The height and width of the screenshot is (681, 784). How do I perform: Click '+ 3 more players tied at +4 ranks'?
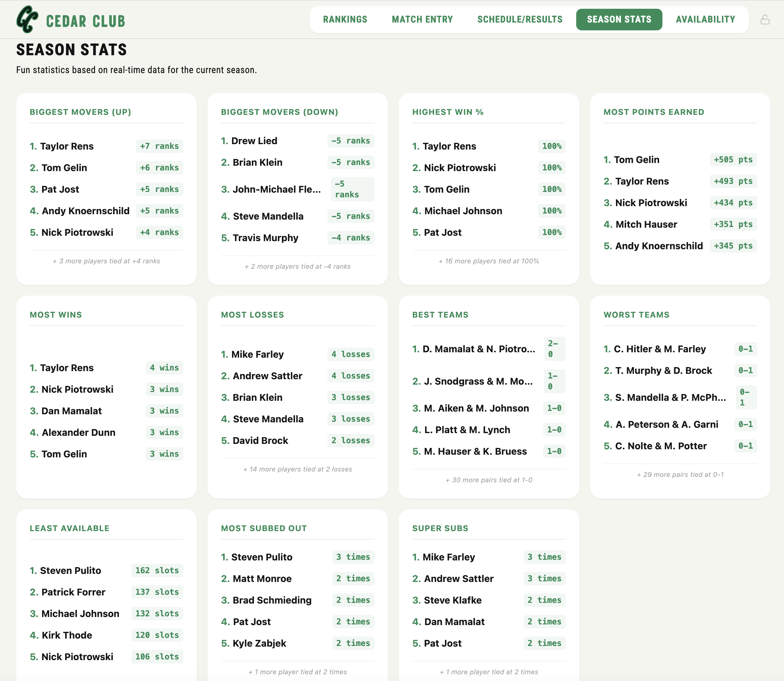coord(106,261)
